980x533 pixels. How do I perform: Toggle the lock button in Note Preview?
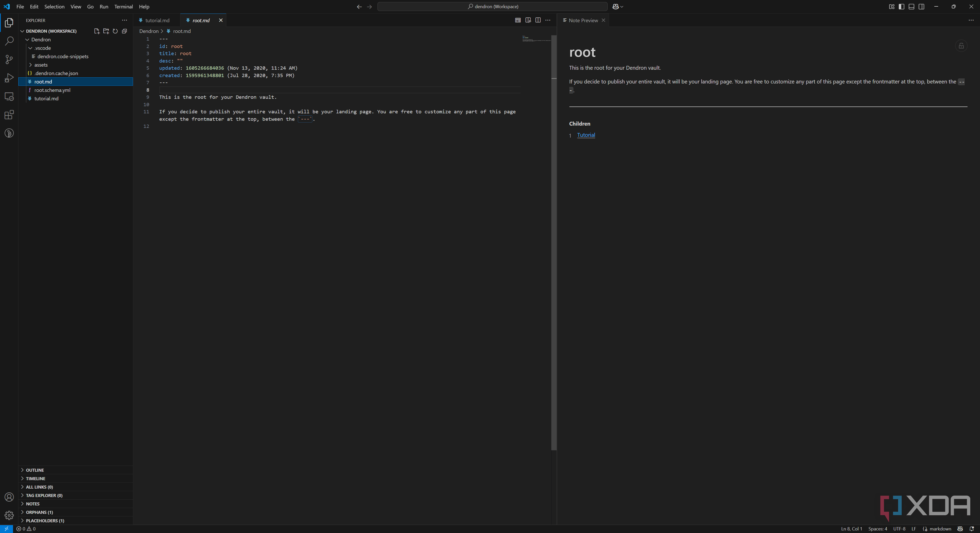click(x=961, y=46)
